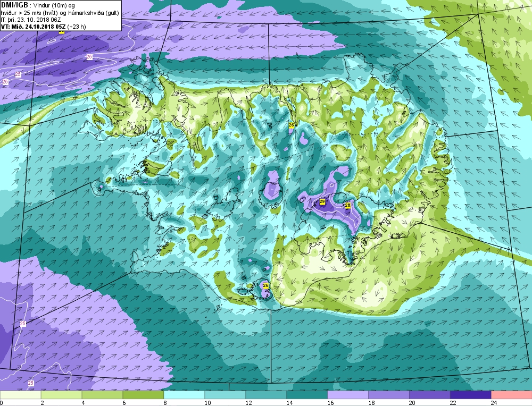The height and width of the screenshot is (406, 532).
Task: Click the legend scale value 14
Action: (x=289, y=403)
